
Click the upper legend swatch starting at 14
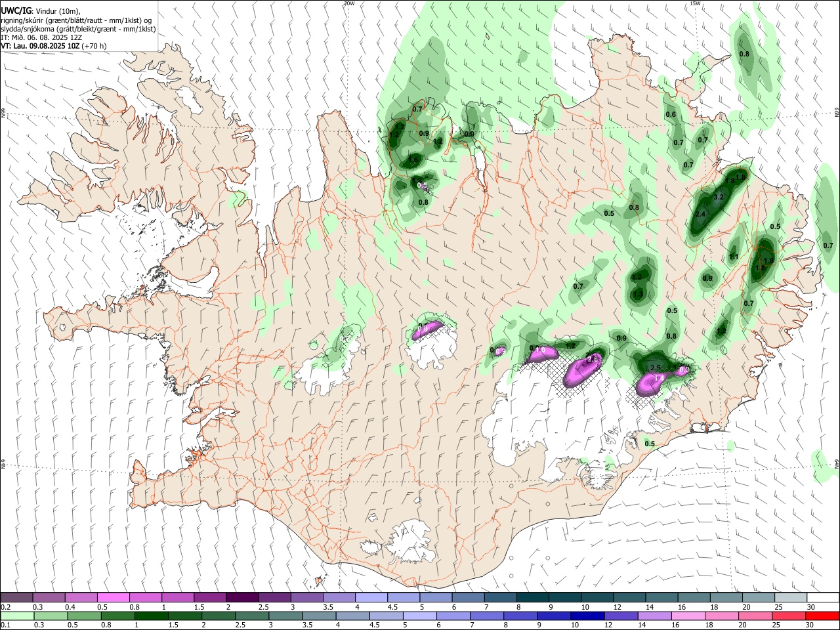click(x=661, y=597)
